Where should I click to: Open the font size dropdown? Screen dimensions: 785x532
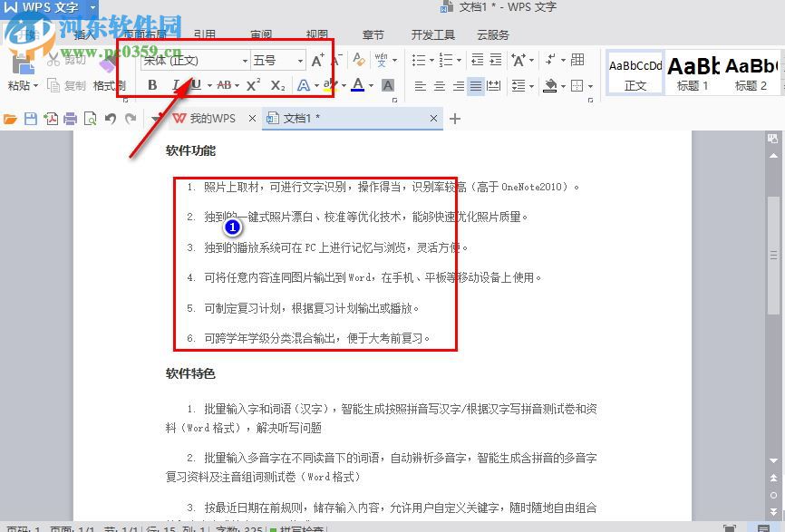(x=301, y=60)
